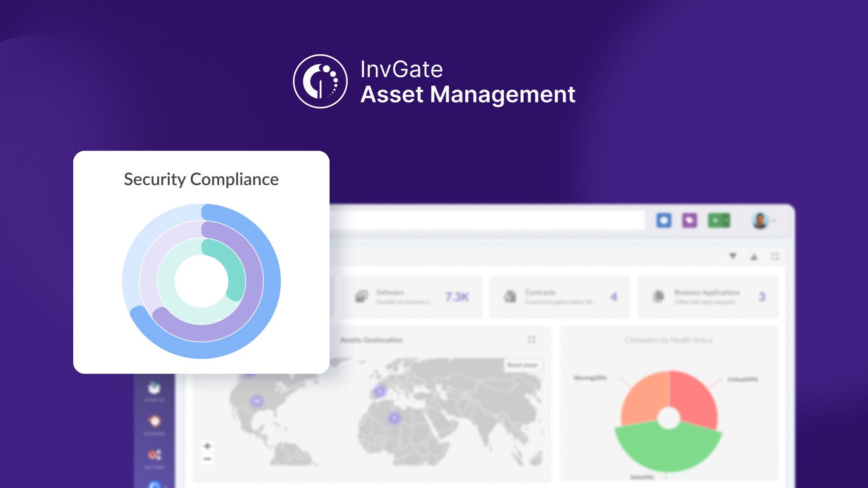Image resolution: width=868 pixels, height=488 pixels.
Task: Click the North America map marker
Action: [257, 401]
